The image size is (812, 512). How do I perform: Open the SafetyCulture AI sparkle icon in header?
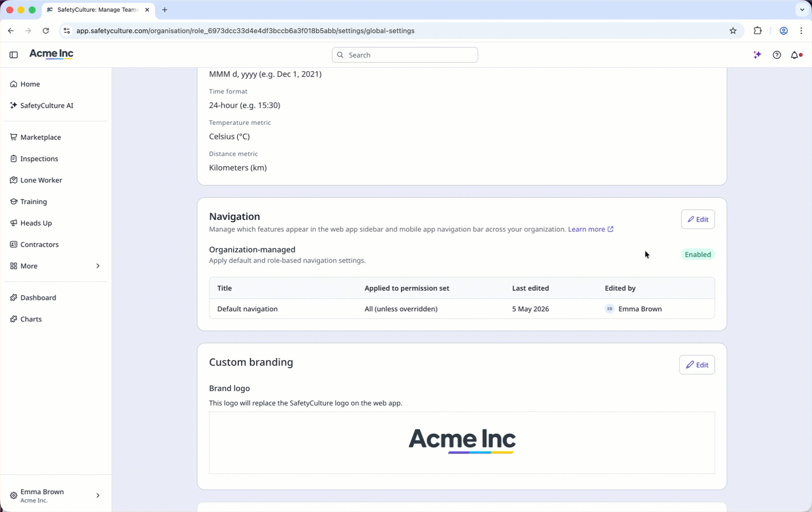coord(757,55)
